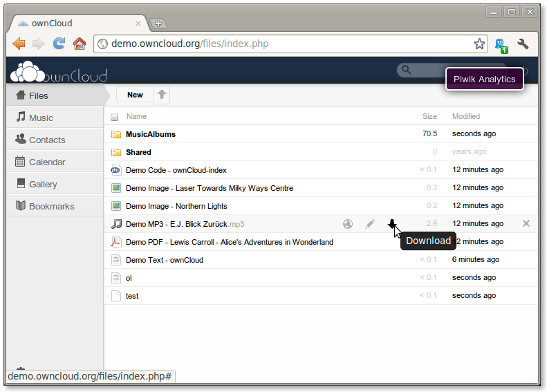Click the share globe icon on Demo MP3 row
This screenshot has height=392, width=547.
(348, 224)
